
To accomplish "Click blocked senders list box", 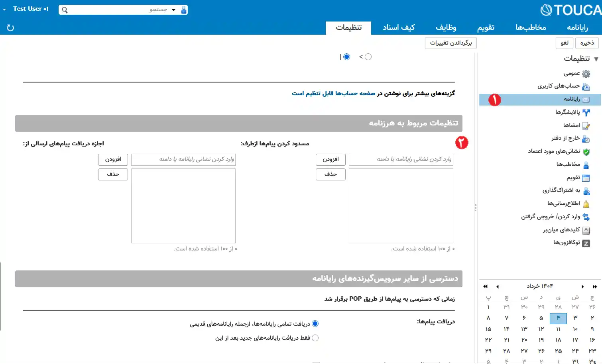I will (x=401, y=206).
